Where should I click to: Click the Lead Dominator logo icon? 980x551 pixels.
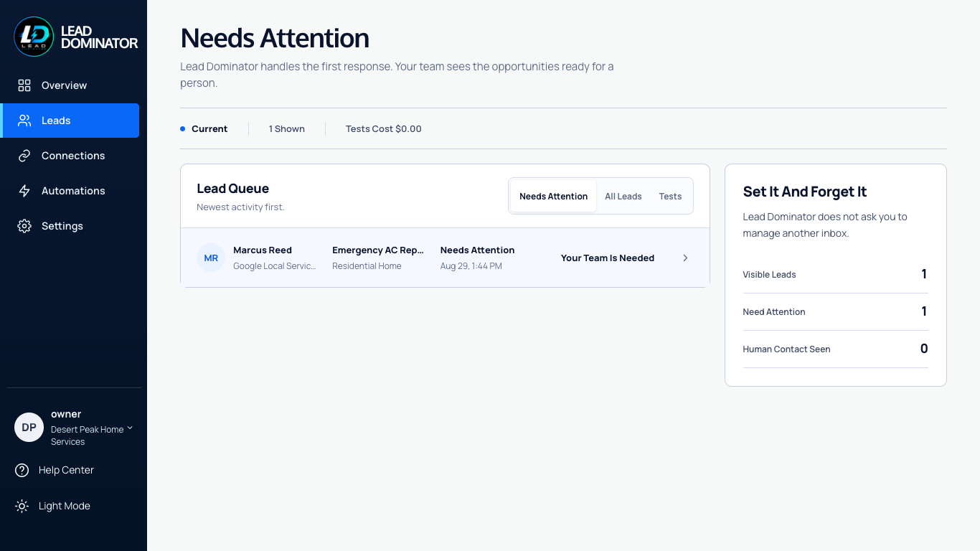point(34,37)
